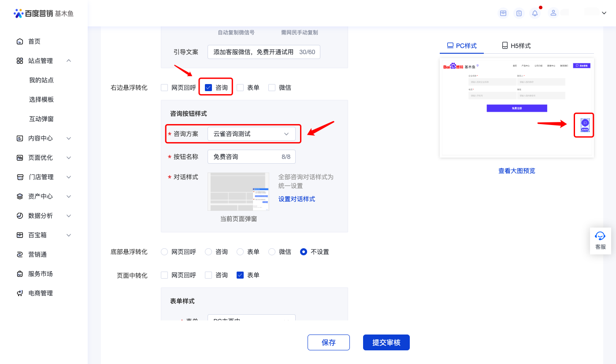This screenshot has height=364, width=616.
Task: Click the 资产中心 layers icon
Action: pyautogui.click(x=20, y=196)
